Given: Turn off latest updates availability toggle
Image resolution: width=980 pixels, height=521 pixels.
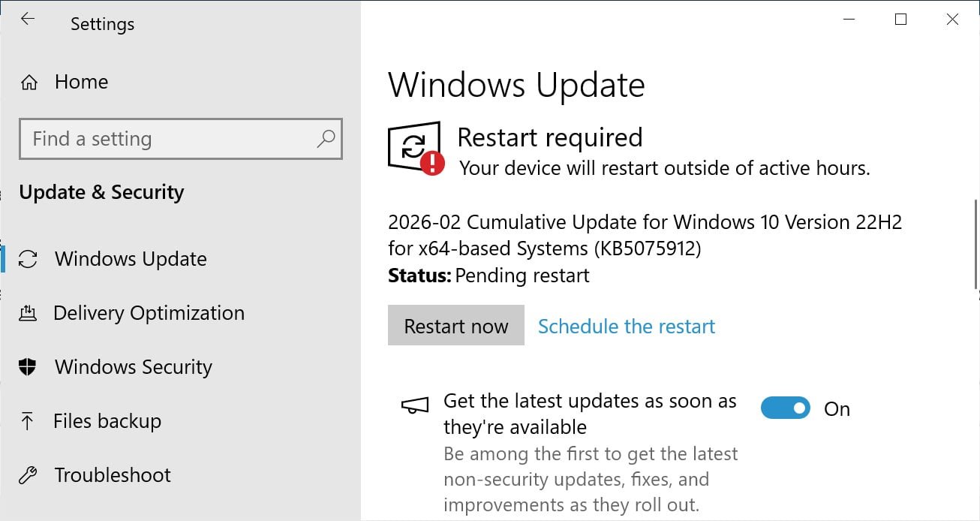Looking at the screenshot, I should pos(785,408).
